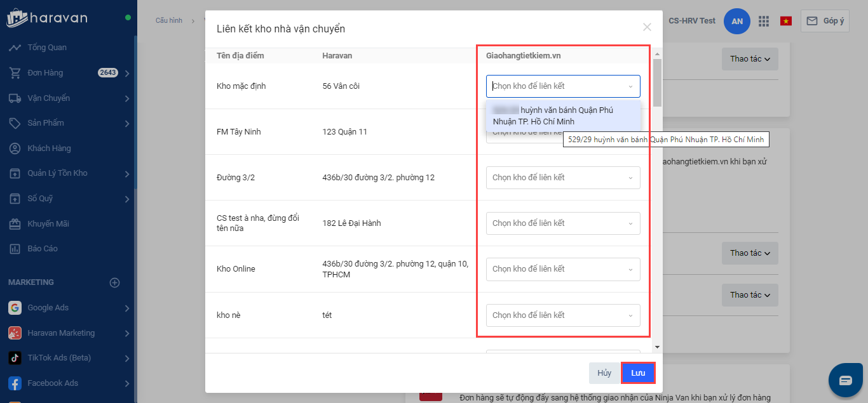The width and height of the screenshot is (868, 403).
Task: Click the Facebook Ads icon
Action: pos(15,383)
